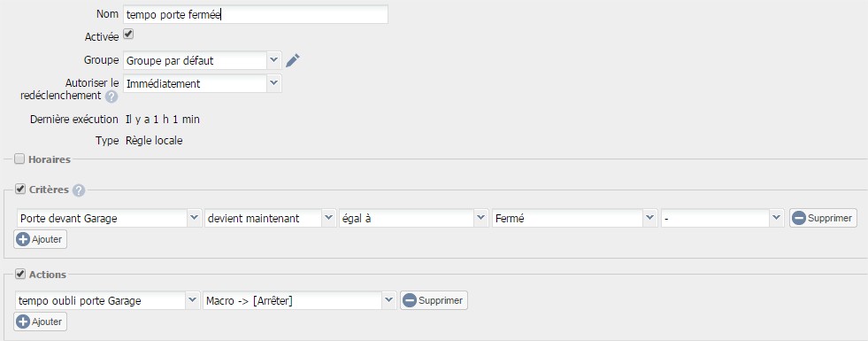
Task: Select the tempo oubli porte Garage dropdown
Action: coord(107,300)
